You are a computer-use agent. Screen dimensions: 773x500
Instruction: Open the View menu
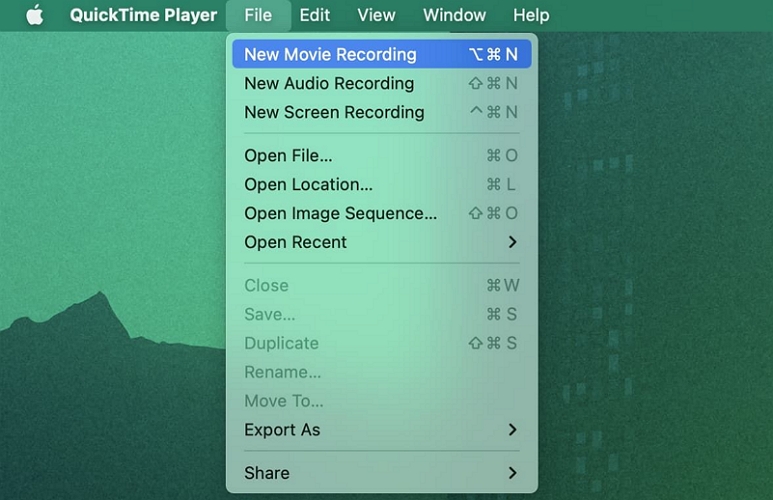pyautogui.click(x=376, y=15)
